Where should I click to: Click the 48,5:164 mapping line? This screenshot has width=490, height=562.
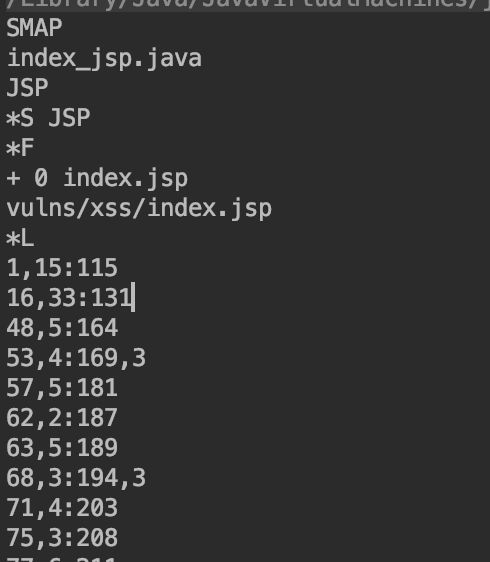pyautogui.click(x=62, y=328)
